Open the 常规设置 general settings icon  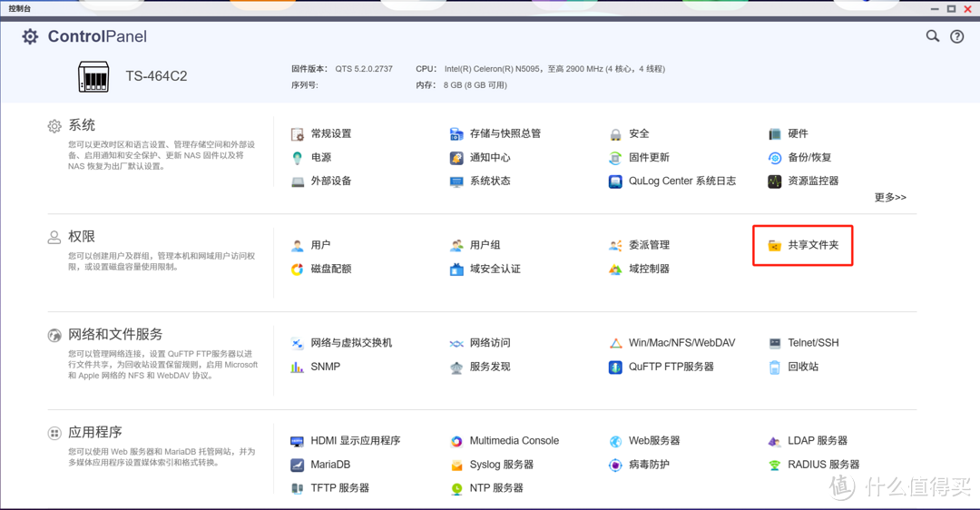point(298,133)
